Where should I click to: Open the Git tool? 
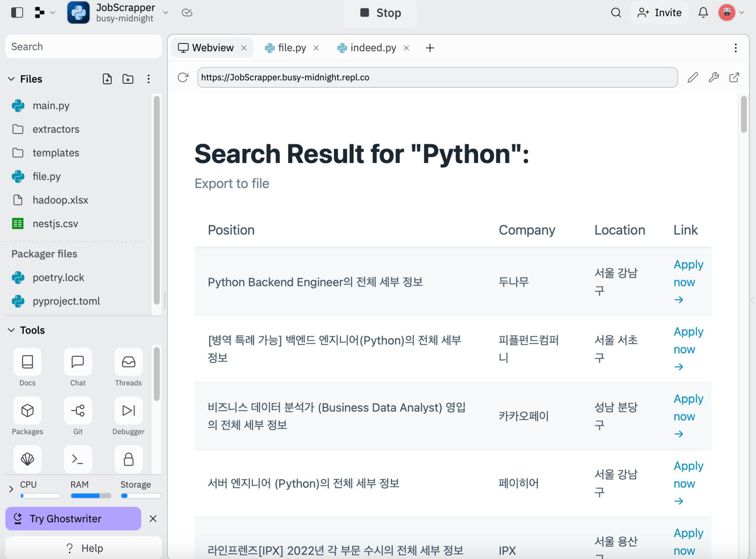[x=78, y=411]
